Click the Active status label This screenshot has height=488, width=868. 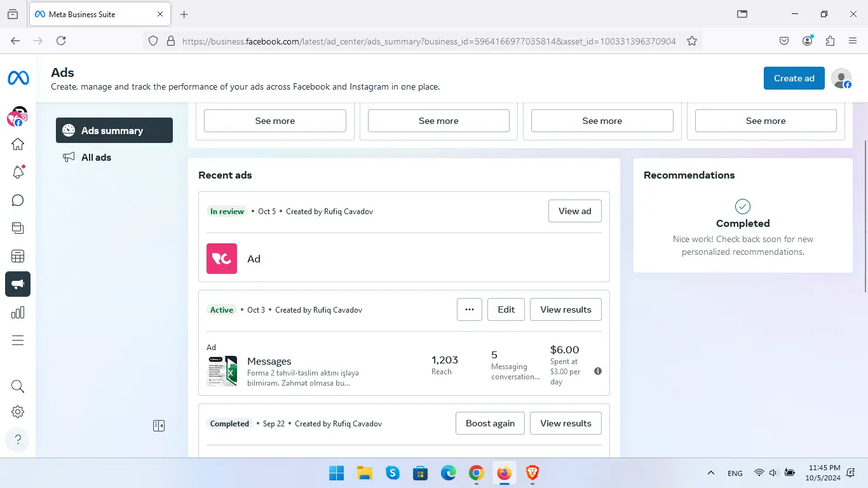pyautogui.click(x=222, y=309)
